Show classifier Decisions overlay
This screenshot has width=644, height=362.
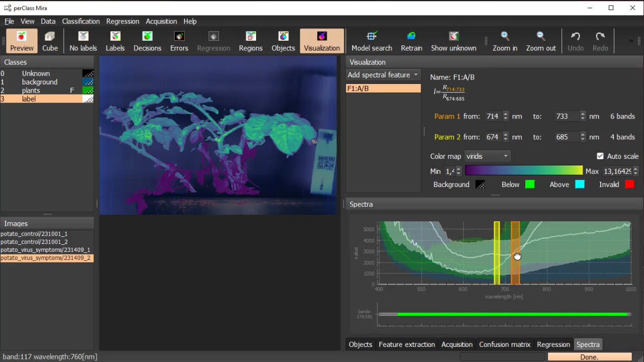(x=147, y=41)
